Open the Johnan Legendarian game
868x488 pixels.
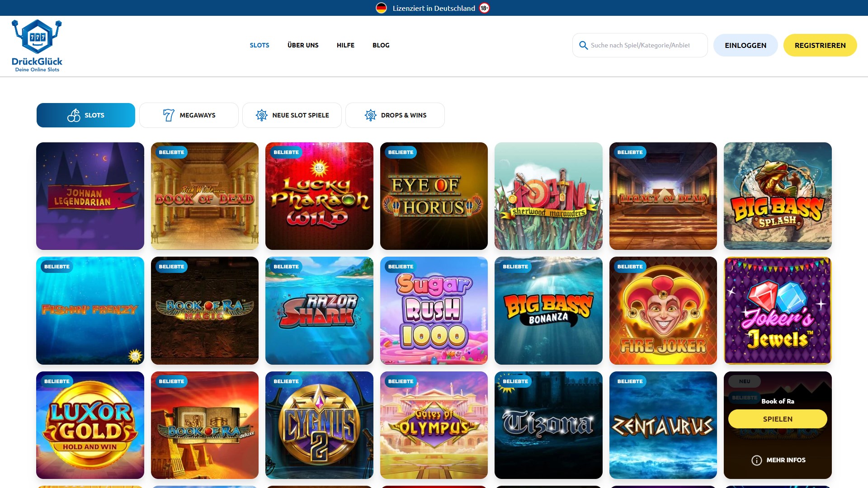point(90,196)
